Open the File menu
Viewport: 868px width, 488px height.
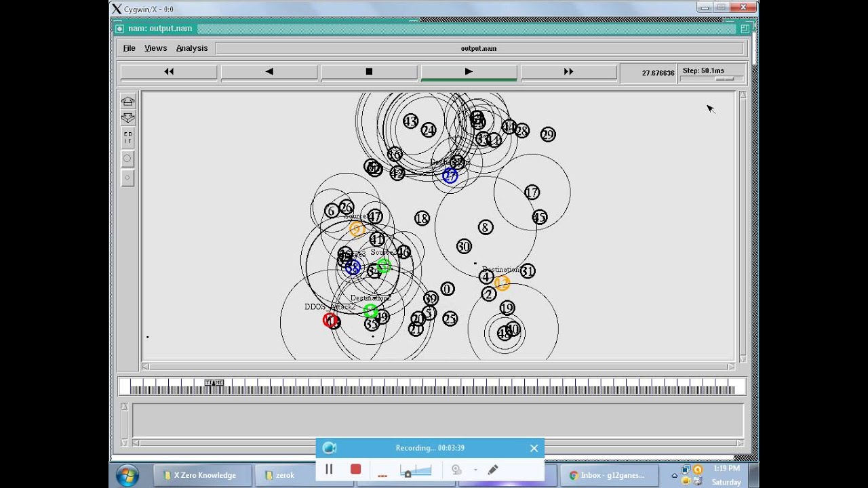pos(129,48)
